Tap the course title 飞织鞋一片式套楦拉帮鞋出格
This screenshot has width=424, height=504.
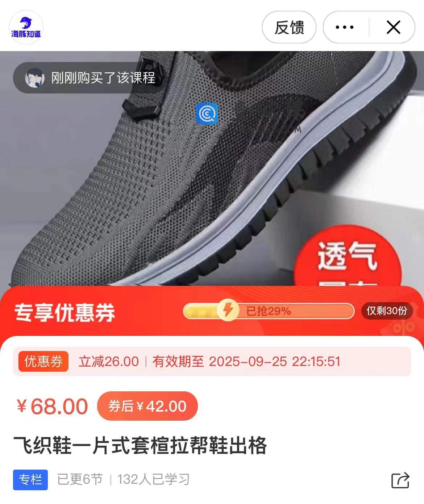(x=140, y=445)
